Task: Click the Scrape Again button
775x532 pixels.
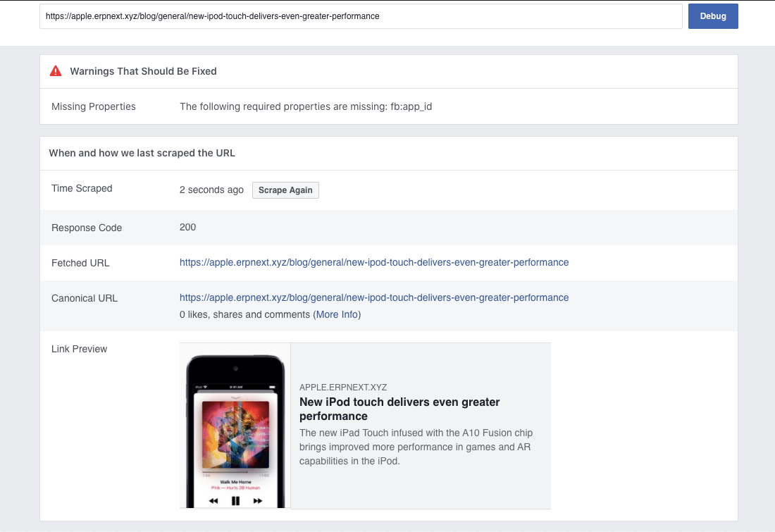Action: point(285,190)
